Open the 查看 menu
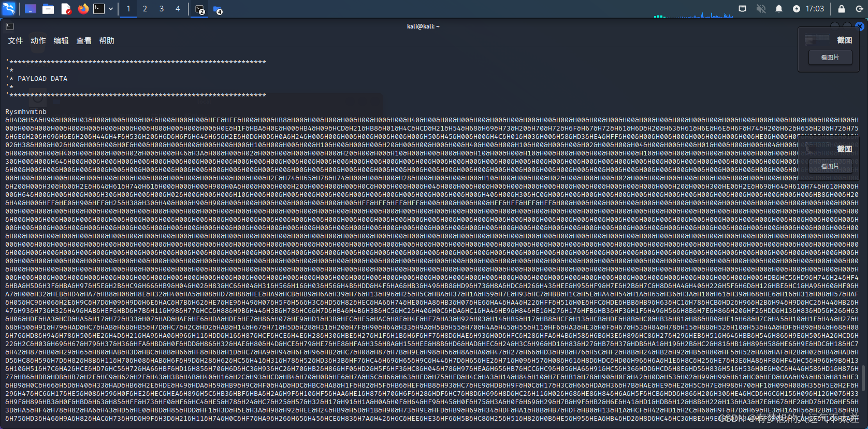The image size is (868, 429). point(84,41)
